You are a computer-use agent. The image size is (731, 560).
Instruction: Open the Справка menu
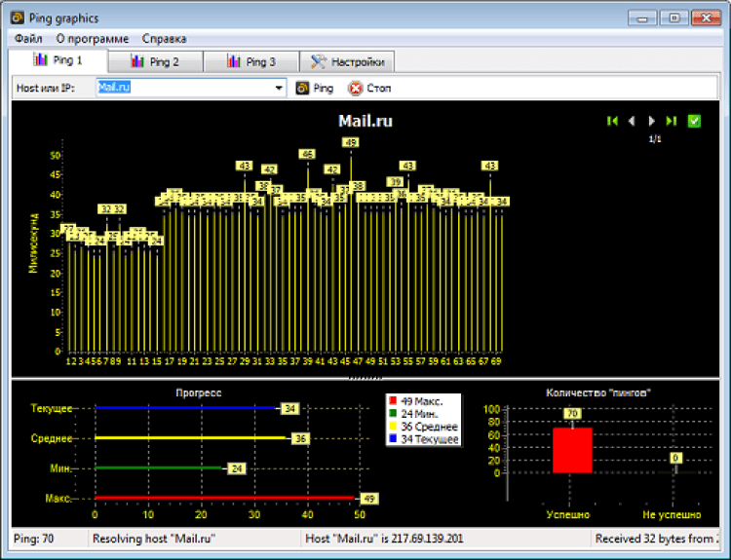click(x=164, y=39)
